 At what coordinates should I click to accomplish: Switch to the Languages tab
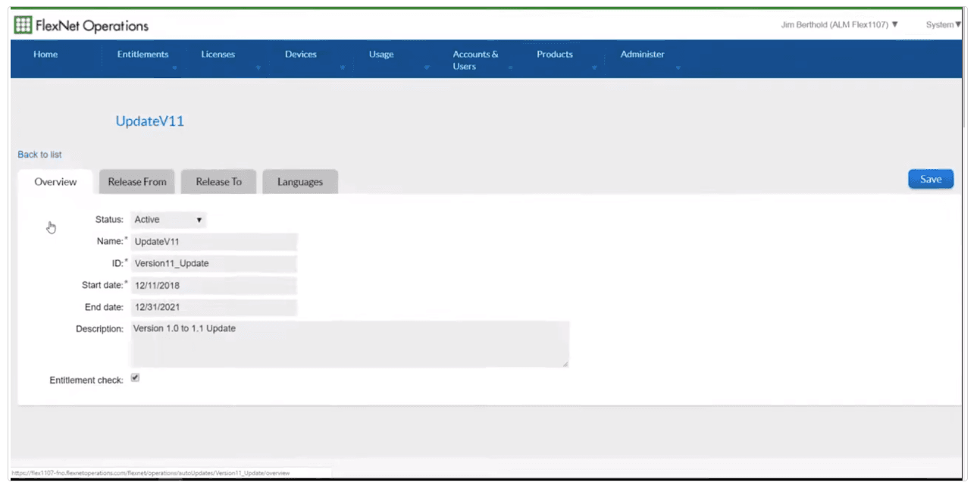[x=300, y=182]
